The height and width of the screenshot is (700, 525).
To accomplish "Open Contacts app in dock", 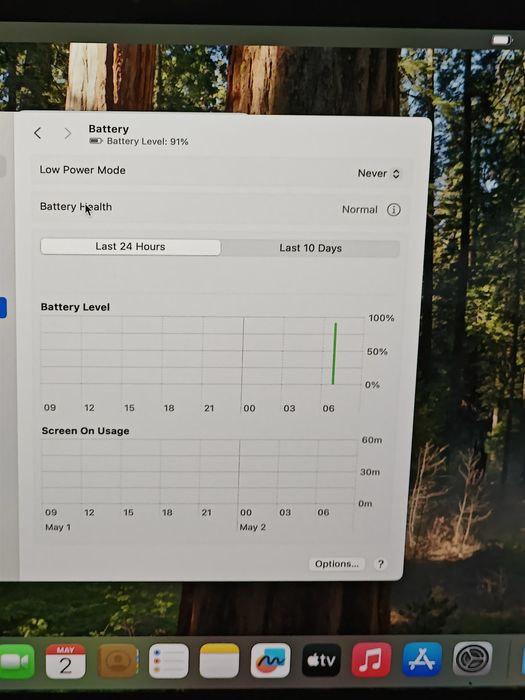I will click(117, 661).
